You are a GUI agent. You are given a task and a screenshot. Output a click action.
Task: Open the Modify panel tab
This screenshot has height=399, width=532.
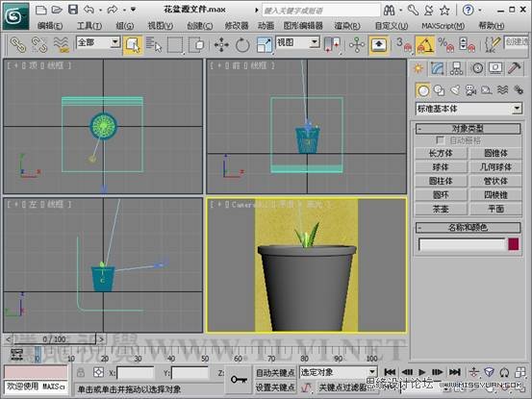[x=438, y=68]
